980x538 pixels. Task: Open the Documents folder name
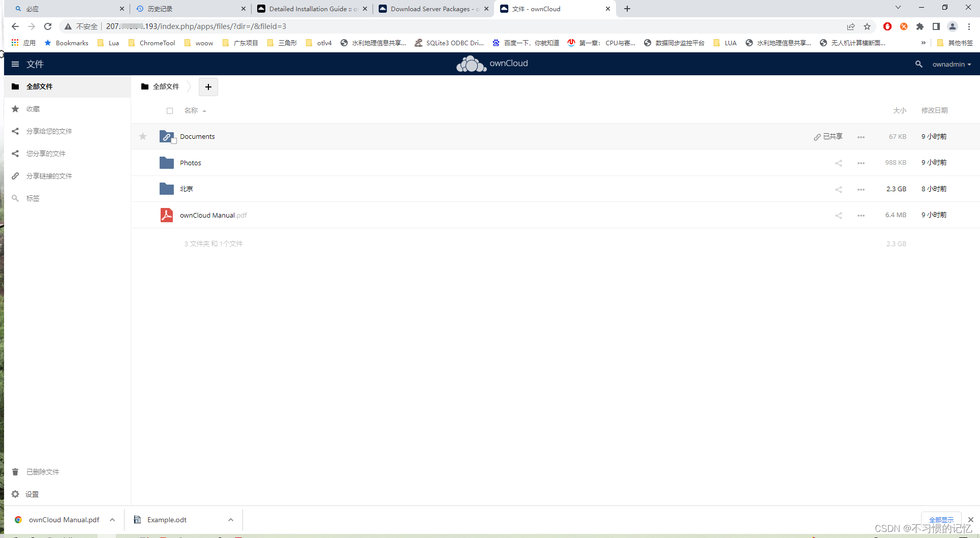(x=197, y=136)
